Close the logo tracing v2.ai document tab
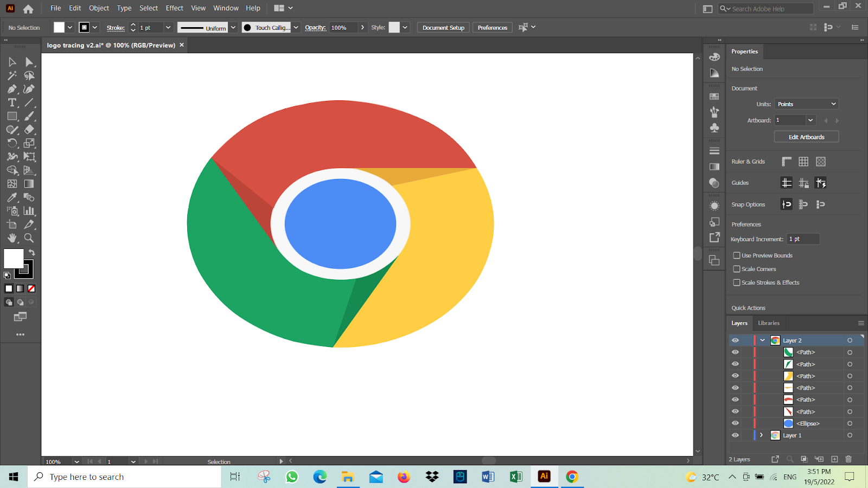 pyautogui.click(x=182, y=45)
